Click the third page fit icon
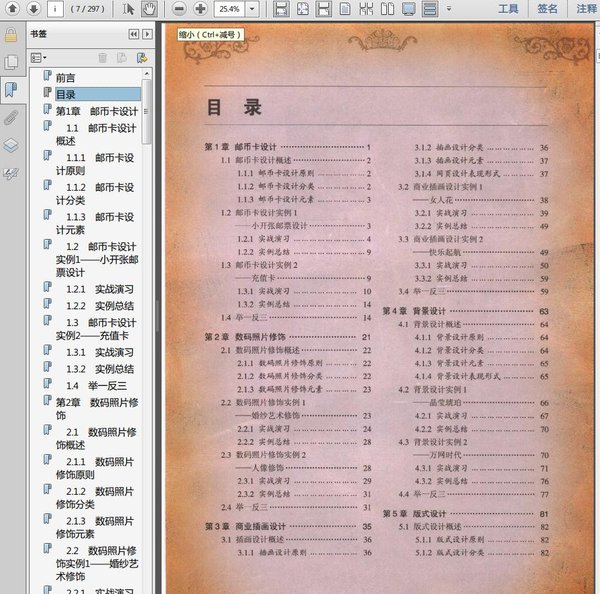Image resolution: width=600 pixels, height=594 pixels. 324,9
